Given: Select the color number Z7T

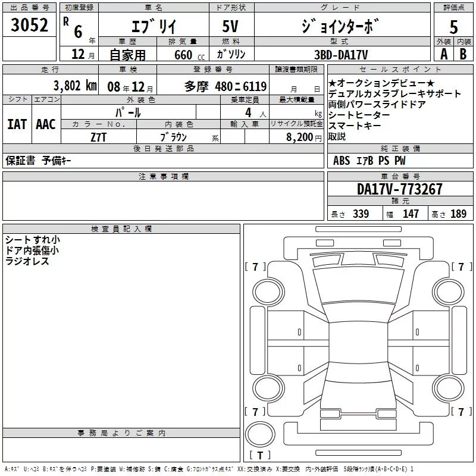Looking at the screenshot, I should (98, 137).
